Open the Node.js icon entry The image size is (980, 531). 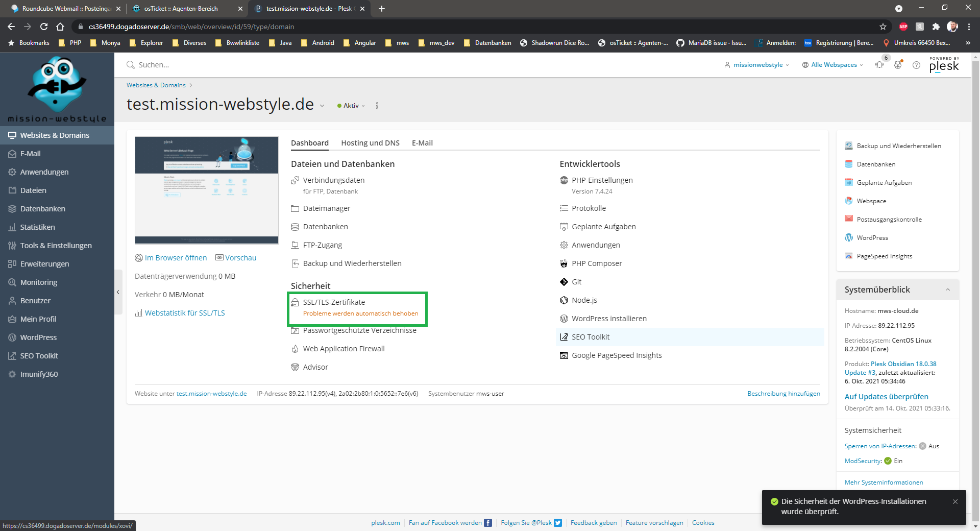(x=563, y=300)
